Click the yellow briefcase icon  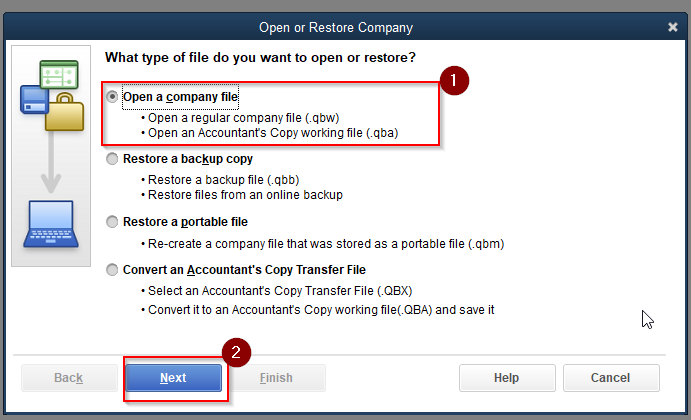click(x=64, y=112)
